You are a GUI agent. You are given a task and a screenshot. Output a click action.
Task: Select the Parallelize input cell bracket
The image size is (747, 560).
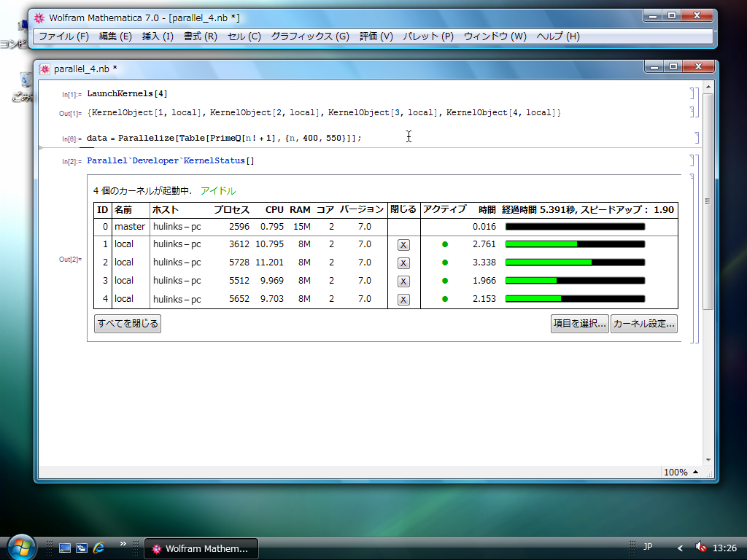point(697,138)
